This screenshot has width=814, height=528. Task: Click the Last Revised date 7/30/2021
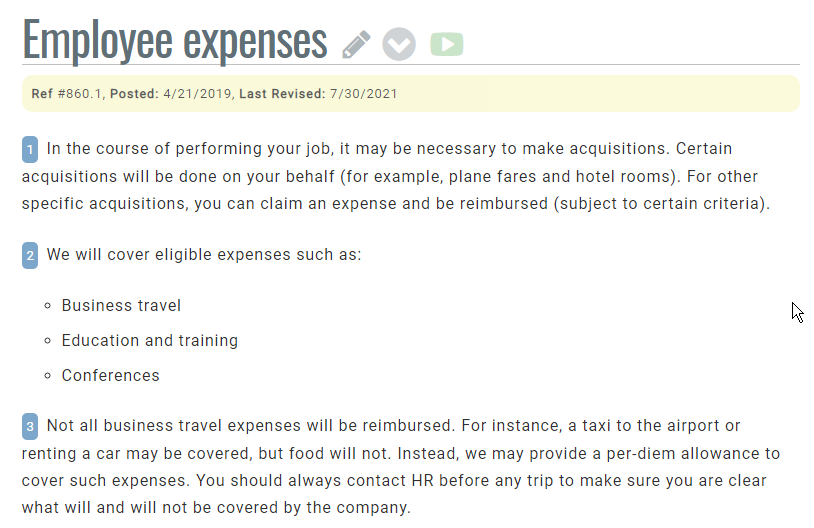point(363,94)
